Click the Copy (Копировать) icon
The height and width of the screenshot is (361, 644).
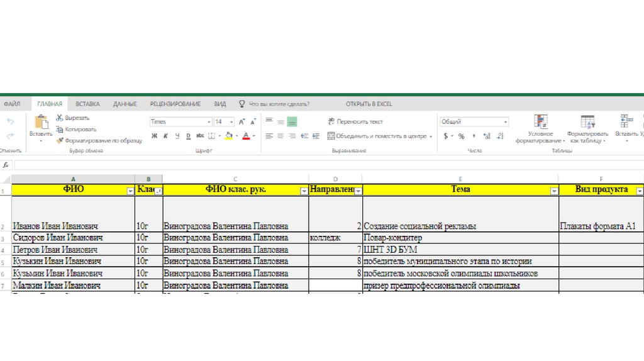point(60,129)
